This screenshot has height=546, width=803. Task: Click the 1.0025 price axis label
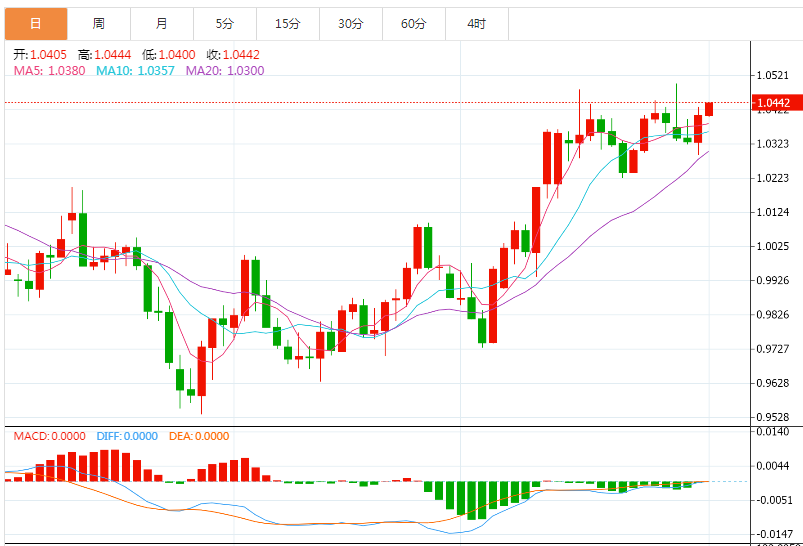point(773,246)
